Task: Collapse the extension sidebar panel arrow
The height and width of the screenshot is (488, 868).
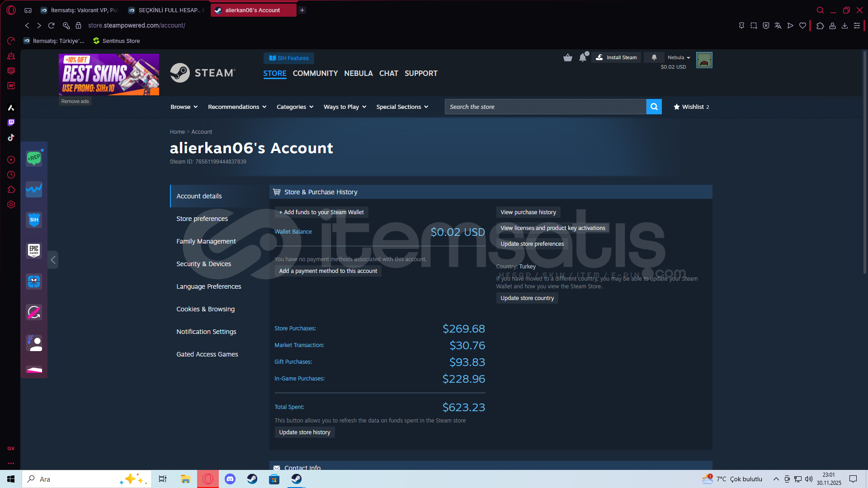Action: pyautogui.click(x=53, y=260)
